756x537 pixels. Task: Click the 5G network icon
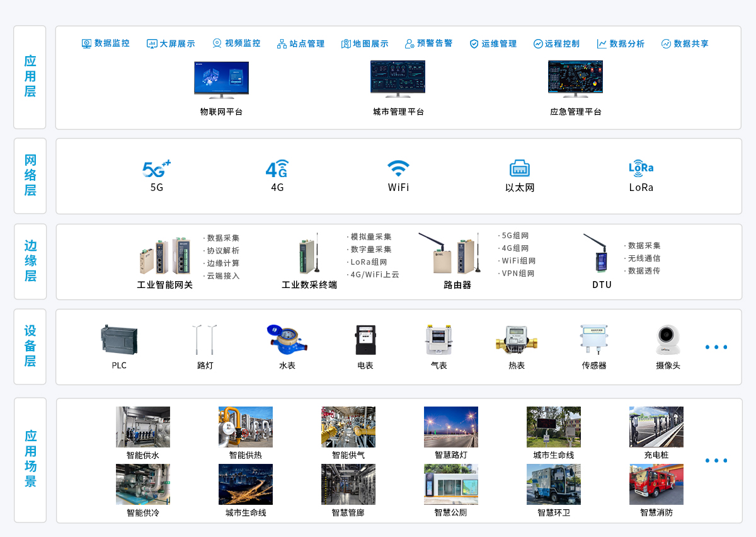pyautogui.click(x=156, y=169)
